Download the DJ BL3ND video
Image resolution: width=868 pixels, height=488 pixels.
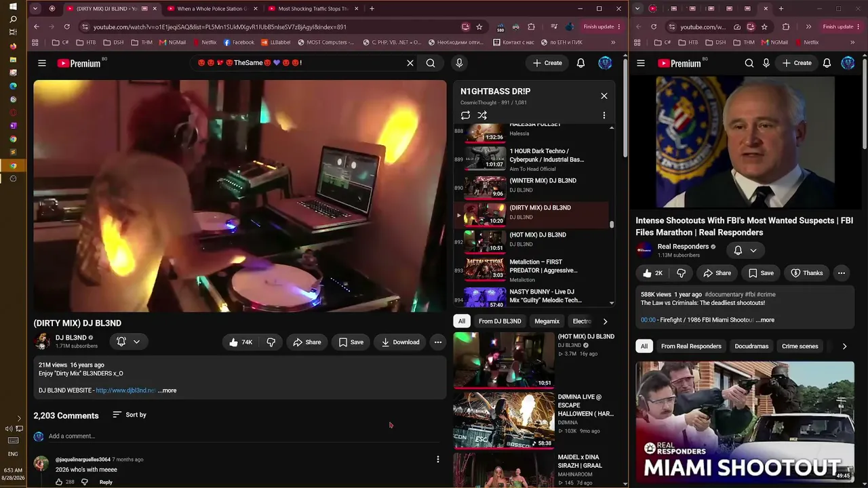pyautogui.click(x=400, y=342)
